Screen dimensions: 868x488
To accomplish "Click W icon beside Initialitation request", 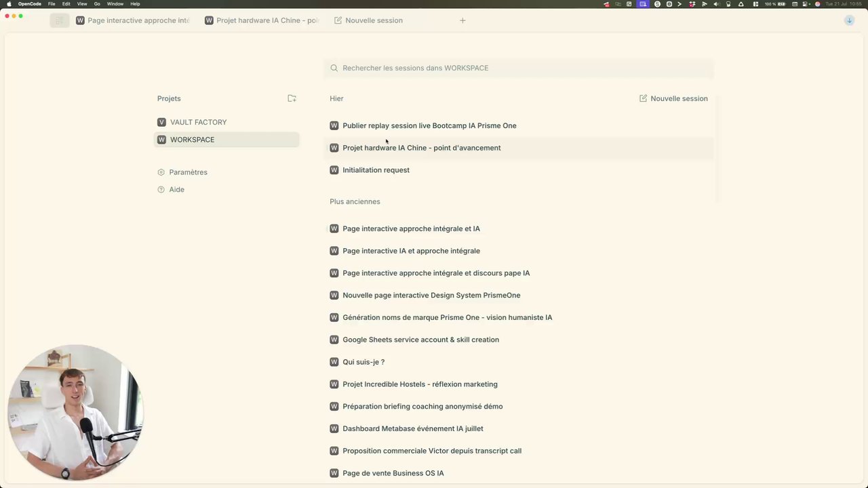I will (334, 170).
